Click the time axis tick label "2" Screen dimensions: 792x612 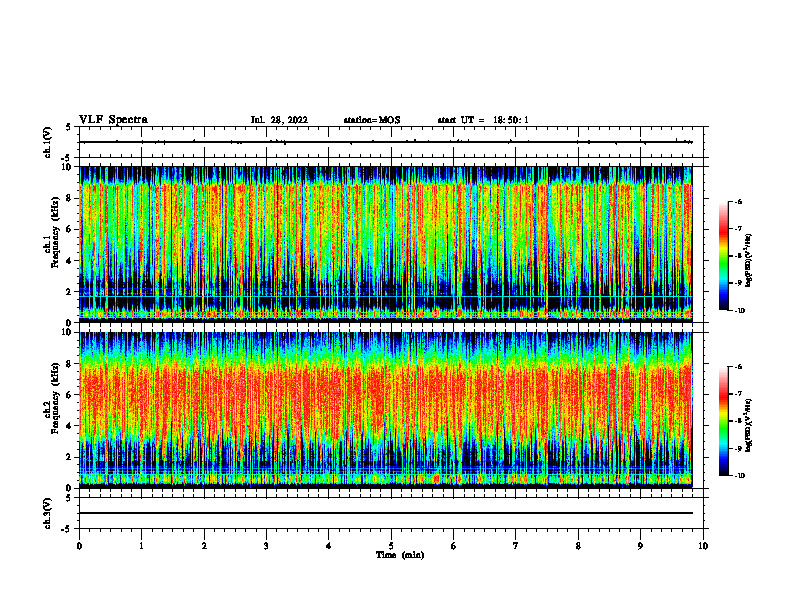click(x=204, y=546)
